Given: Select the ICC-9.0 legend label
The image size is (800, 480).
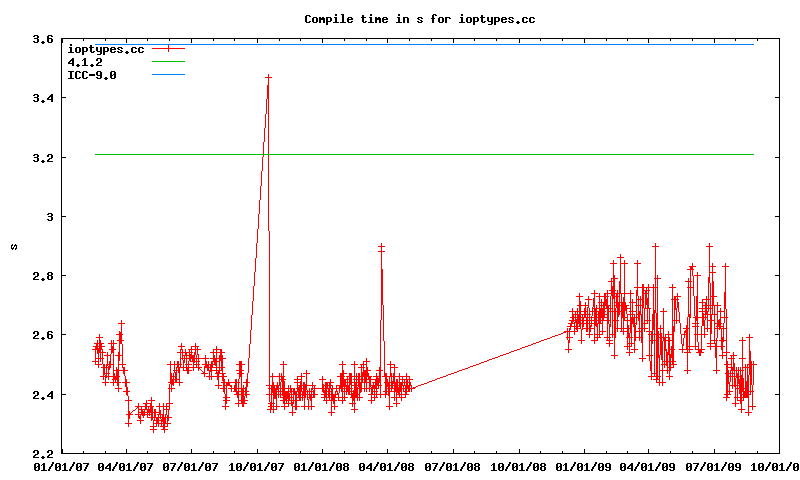Looking at the screenshot, I should [91, 75].
